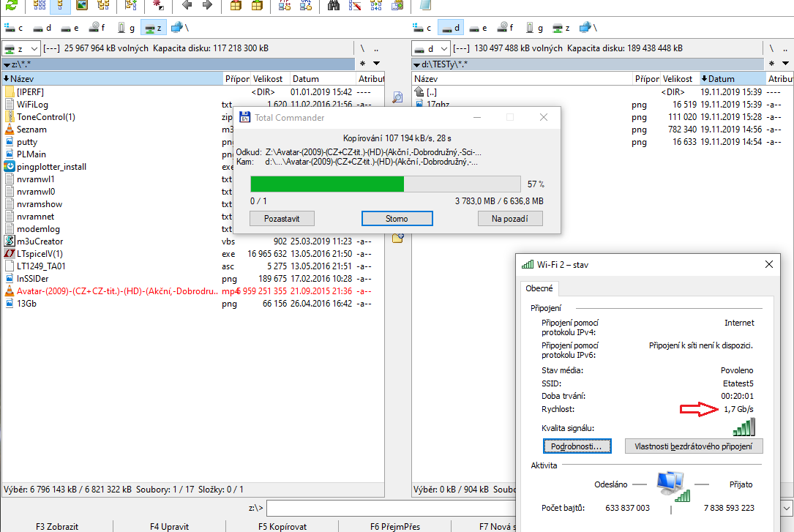Select the m3uCreator vbs file
Screen dimensions: 794x532
click(x=192, y=241)
